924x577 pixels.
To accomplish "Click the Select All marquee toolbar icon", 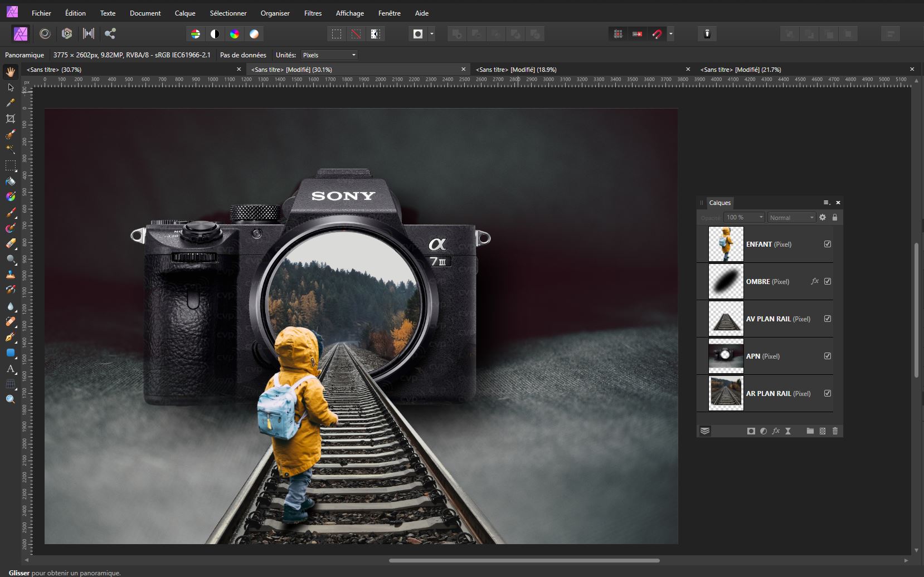I will click(x=337, y=34).
